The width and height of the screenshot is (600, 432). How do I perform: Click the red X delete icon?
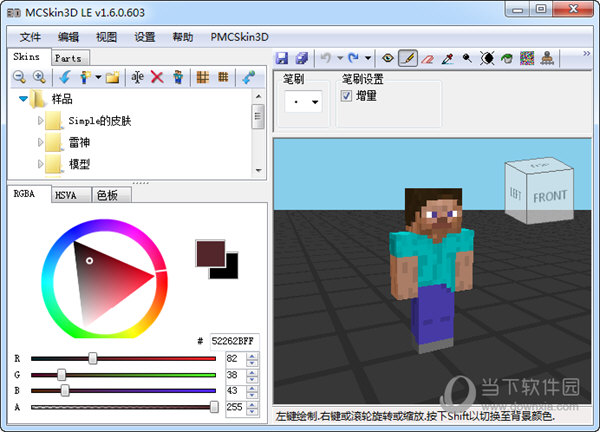(157, 77)
